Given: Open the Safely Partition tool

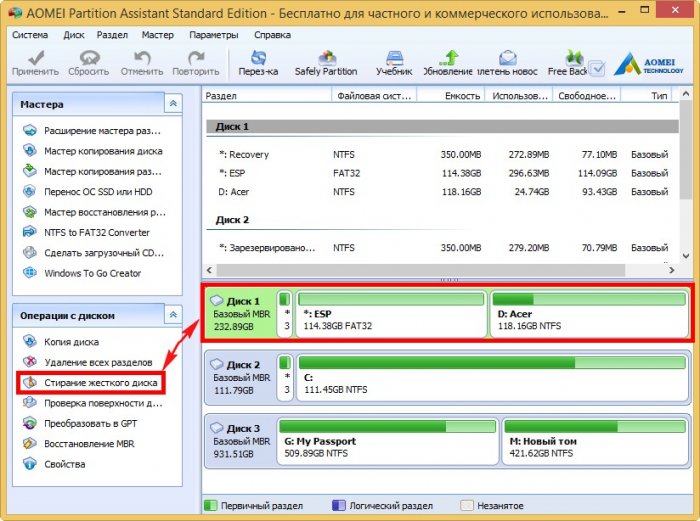Looking at the screenshot, I should (326, 64).
